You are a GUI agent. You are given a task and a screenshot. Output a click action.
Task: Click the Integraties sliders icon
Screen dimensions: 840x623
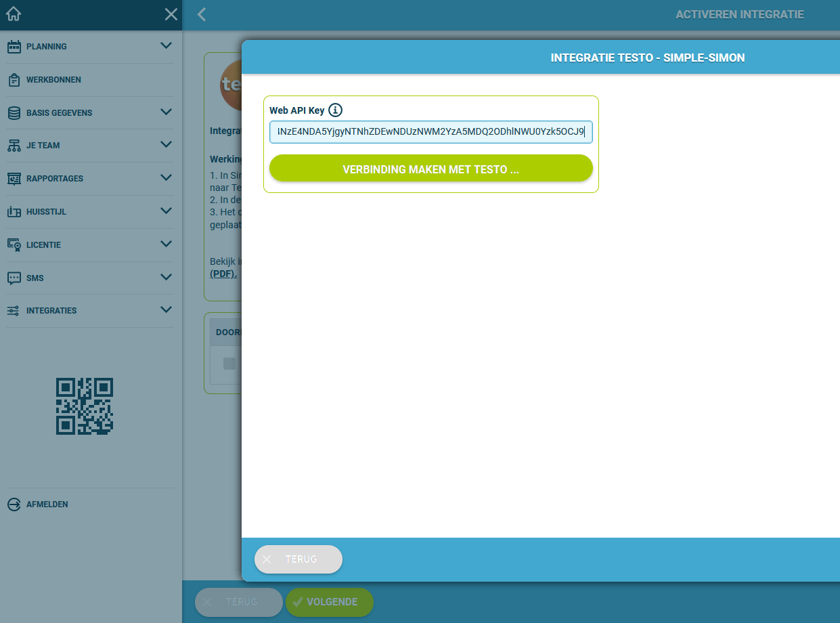14,311
